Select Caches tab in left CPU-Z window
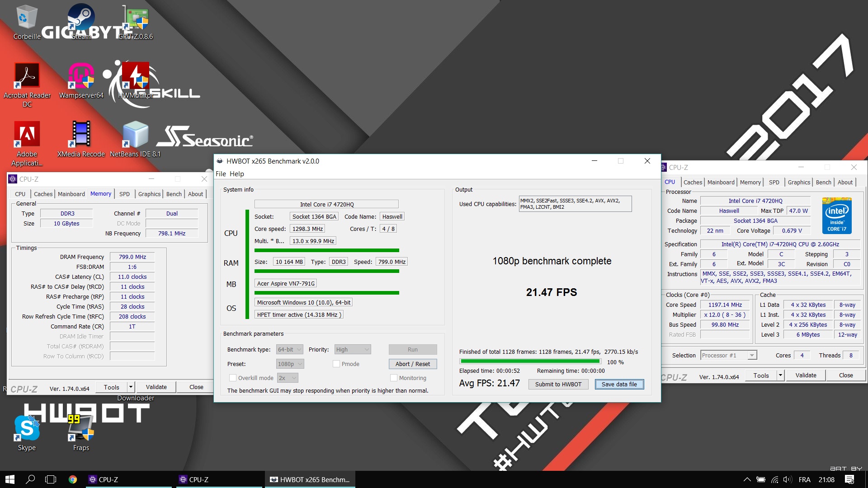868x488 pixels. coord(43,194)
